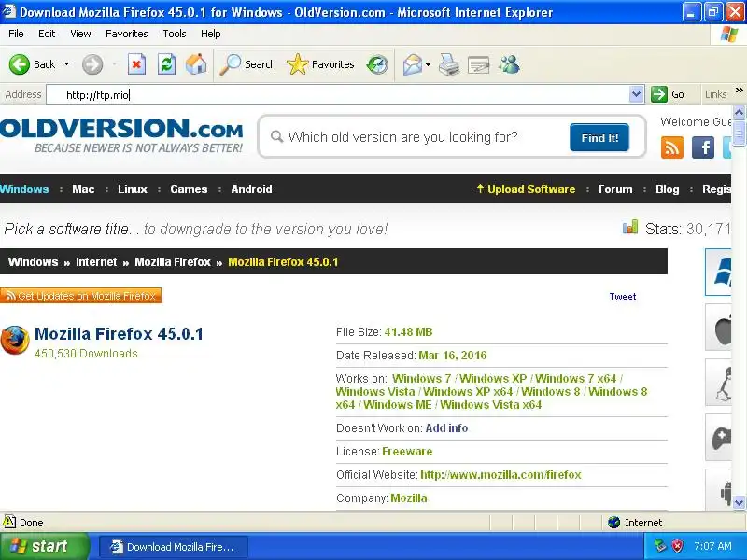Click the Apple logo sidebar icon
Viewport: 747px width, 560px height.
click(x=718, y=328)
